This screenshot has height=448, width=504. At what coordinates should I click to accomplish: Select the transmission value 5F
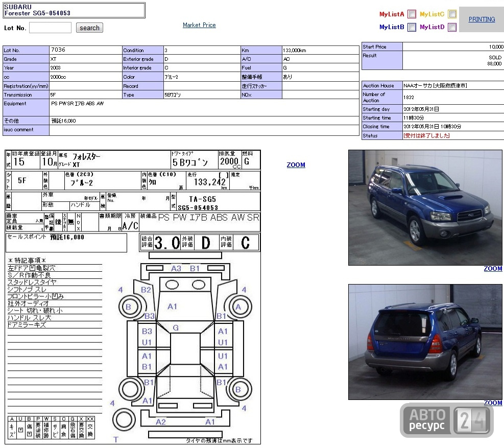click(x=53, y=95)
